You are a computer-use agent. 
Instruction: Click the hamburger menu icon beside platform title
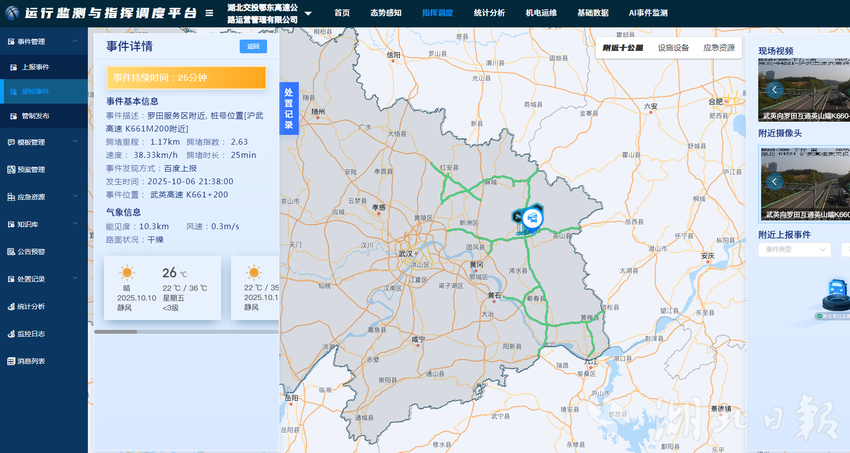[208, 14]
